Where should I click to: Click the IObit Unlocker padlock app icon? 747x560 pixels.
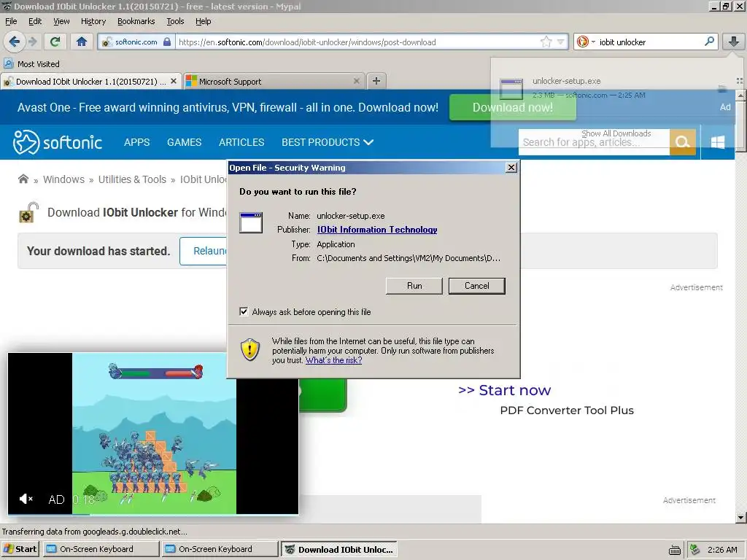click(x=28, y=212)
